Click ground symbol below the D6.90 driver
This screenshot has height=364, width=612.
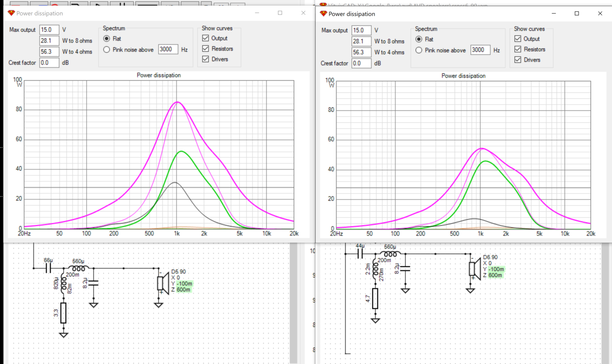pos(470,290)
